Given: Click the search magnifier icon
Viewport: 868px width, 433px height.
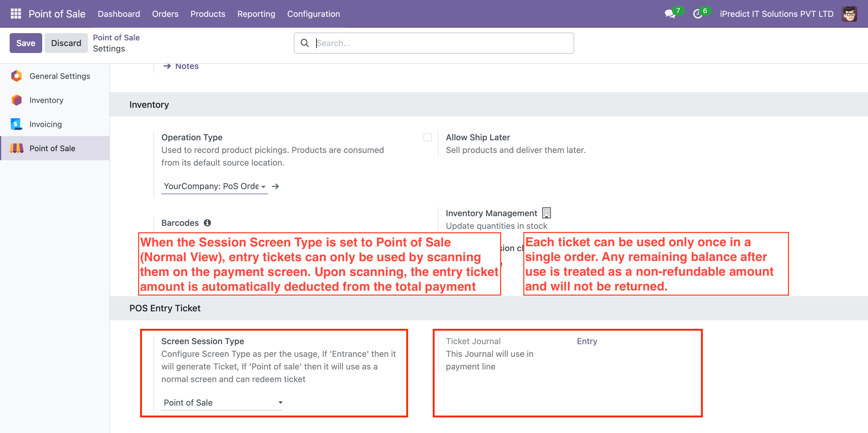Looking at the screenshot, I should [305, 43].
